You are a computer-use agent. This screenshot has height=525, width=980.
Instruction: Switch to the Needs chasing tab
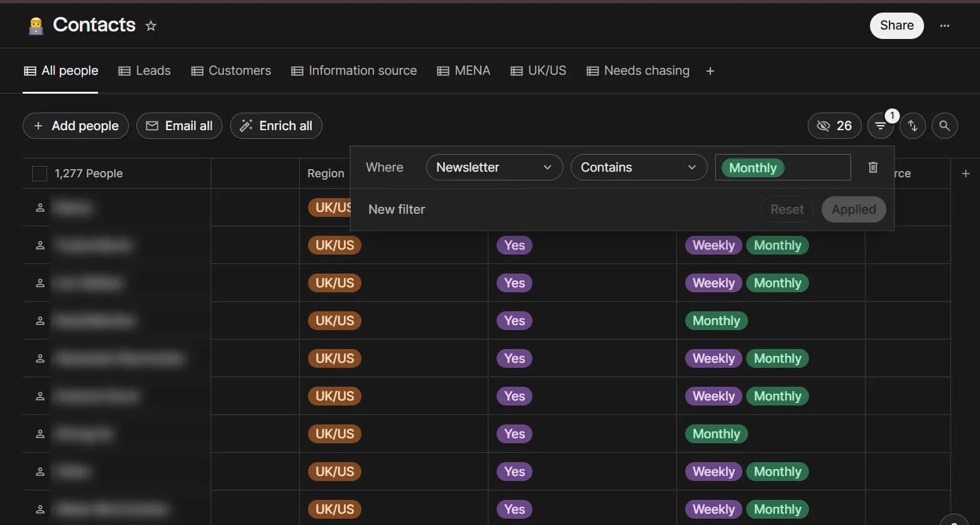click(x=638, y=70)
